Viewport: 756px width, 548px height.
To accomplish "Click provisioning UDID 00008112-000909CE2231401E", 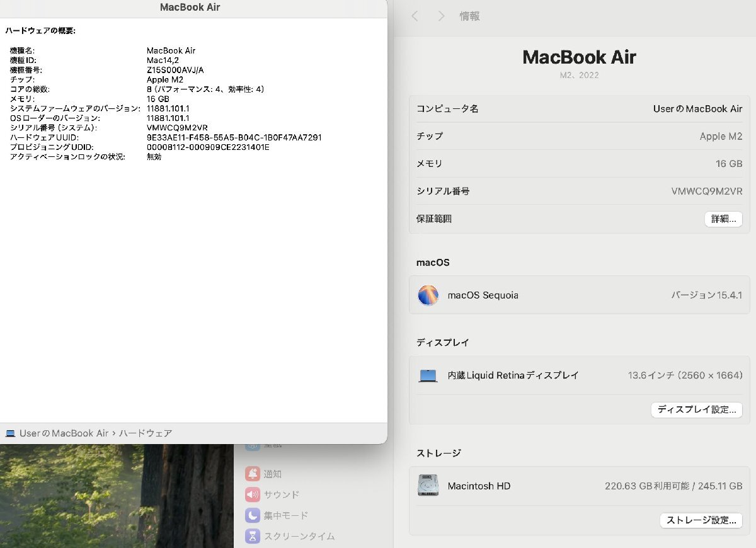I will tap(208, 147).
